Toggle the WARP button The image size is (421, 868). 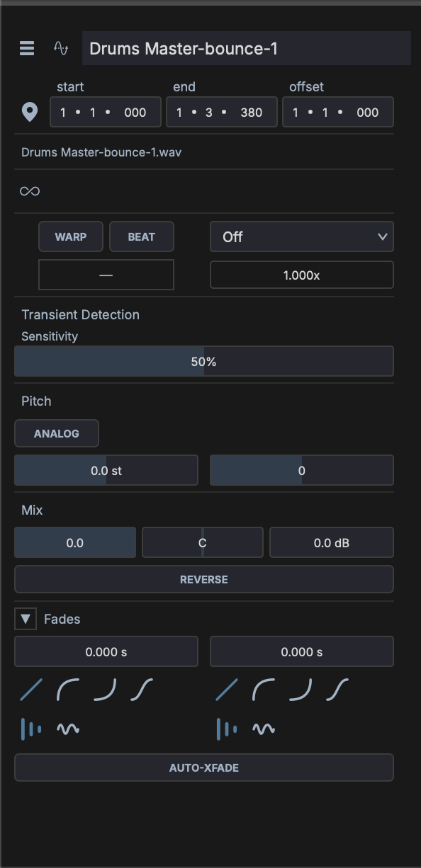pyautogui.click(x=70, y=236)
